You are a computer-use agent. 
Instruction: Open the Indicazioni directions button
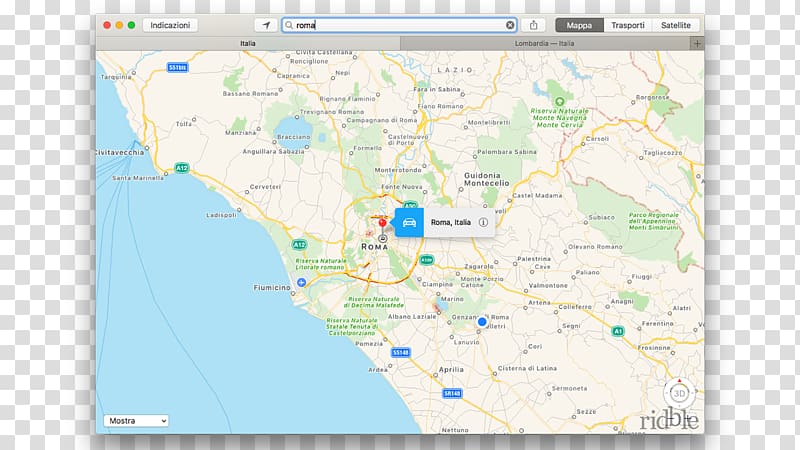click(x=170, y=25)
